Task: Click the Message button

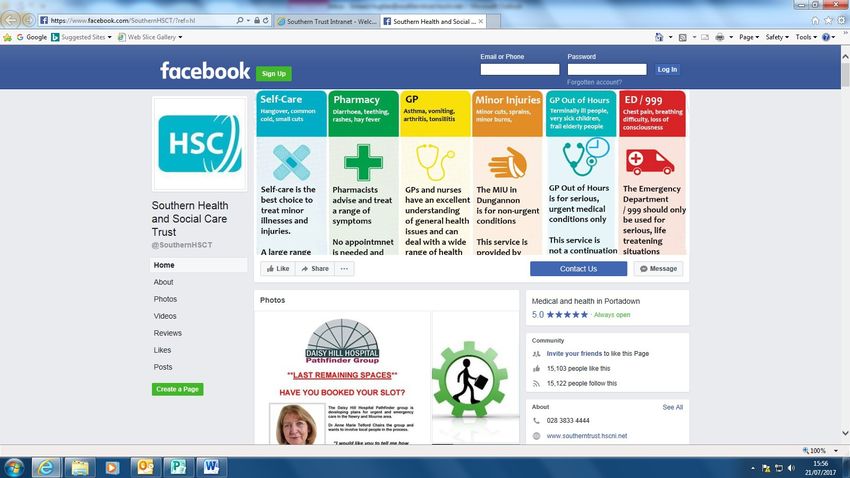Action: [658, 269]
